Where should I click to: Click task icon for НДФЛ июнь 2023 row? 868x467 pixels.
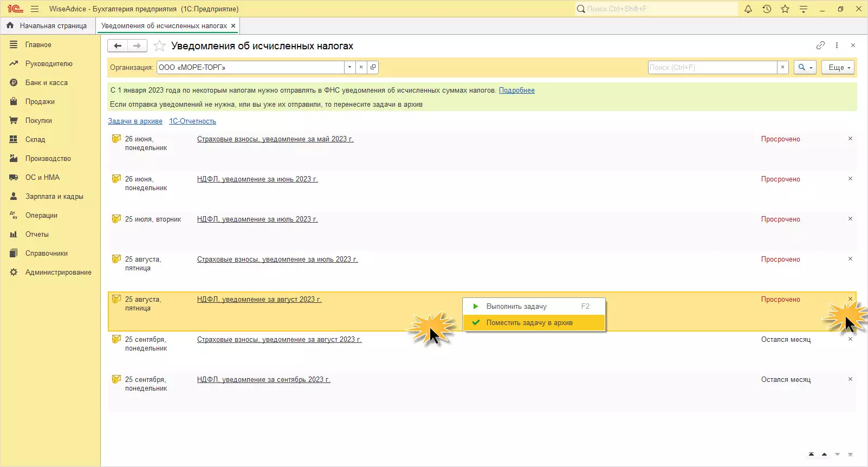pyautogui.click(x=116, y=179)
